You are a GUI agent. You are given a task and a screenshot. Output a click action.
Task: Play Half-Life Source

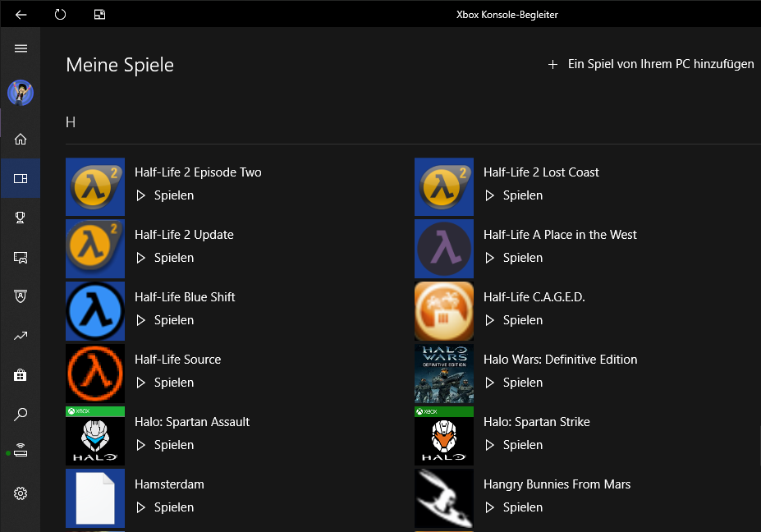coord(165,383)
